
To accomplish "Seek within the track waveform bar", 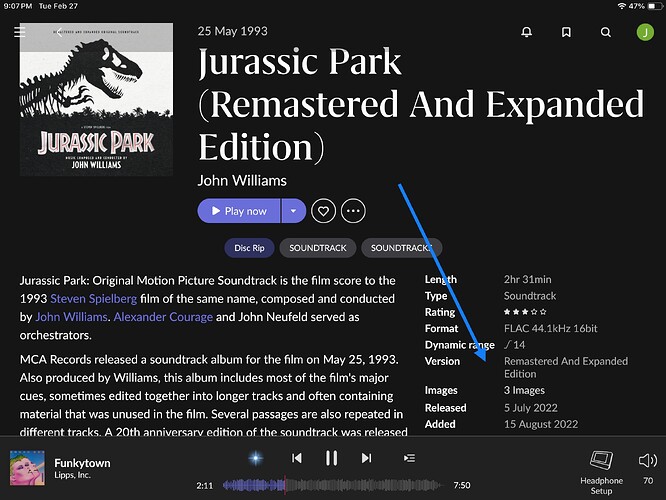I will coord(332,485).
